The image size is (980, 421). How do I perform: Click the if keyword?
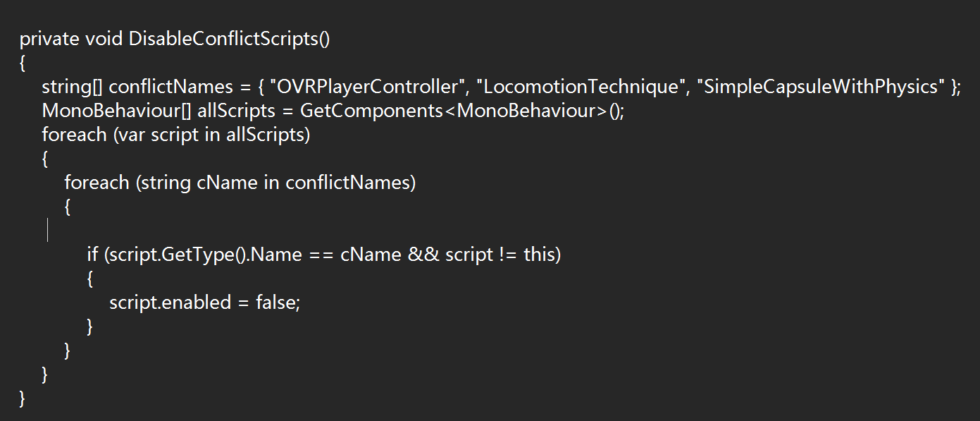click(92, 255)
